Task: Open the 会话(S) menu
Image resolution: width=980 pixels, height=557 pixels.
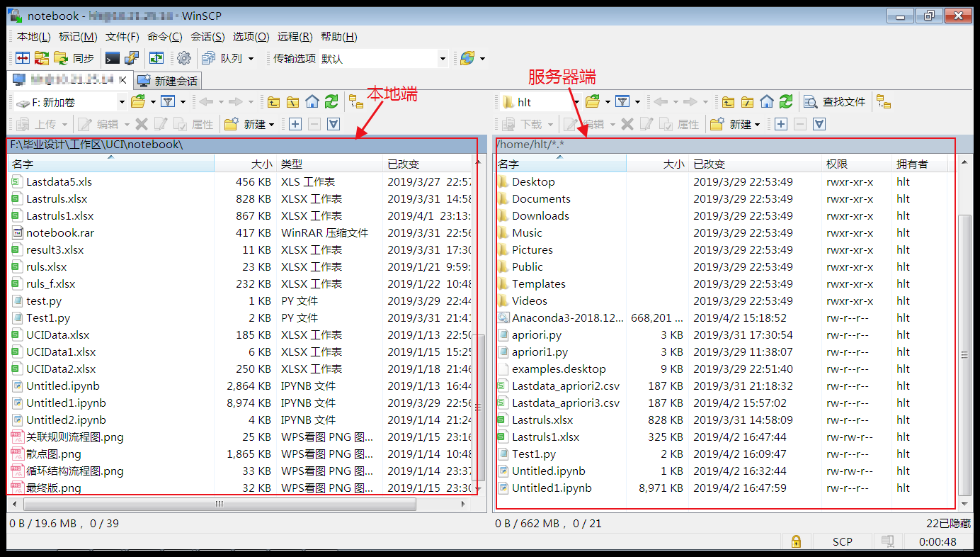Action: 207,37
